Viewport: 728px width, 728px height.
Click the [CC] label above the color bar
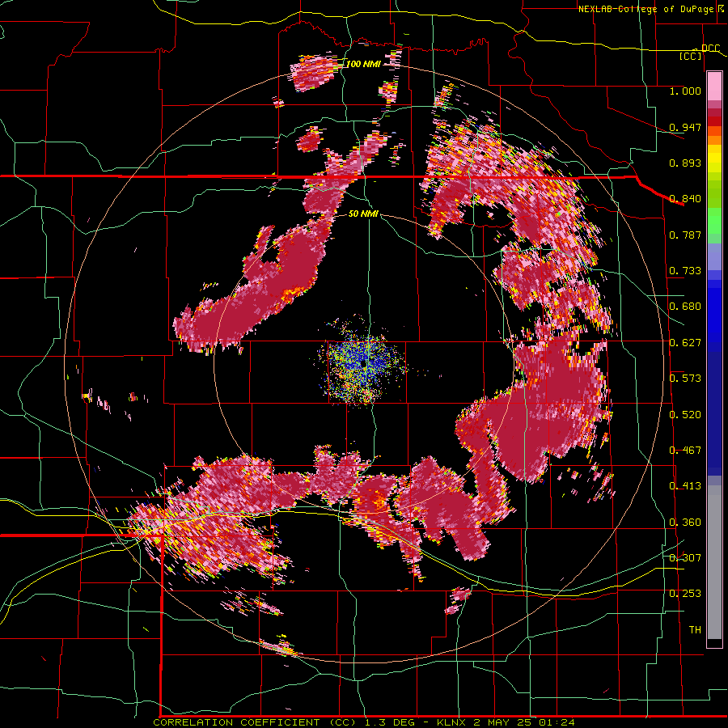click(691, 56)
